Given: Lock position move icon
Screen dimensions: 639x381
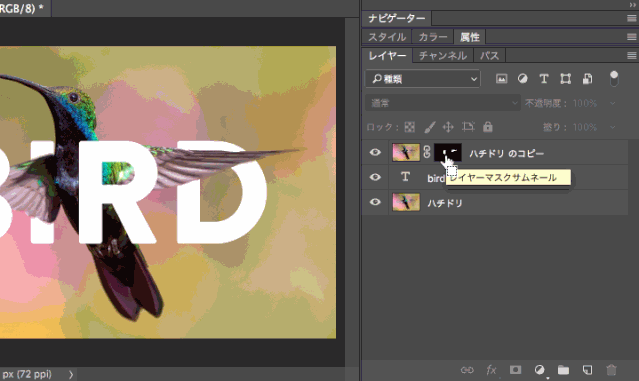Looking at the screenshot, I should 448,127.
